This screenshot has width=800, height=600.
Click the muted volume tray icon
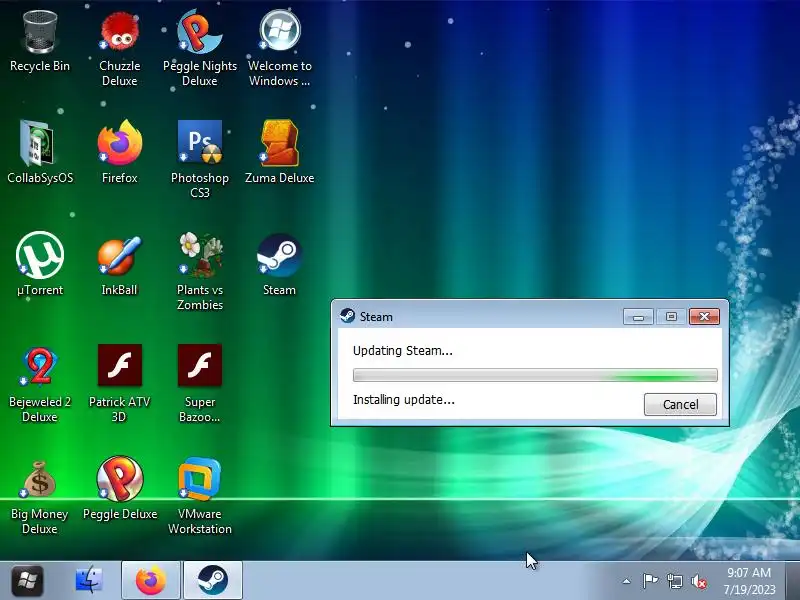click(699, 581)
